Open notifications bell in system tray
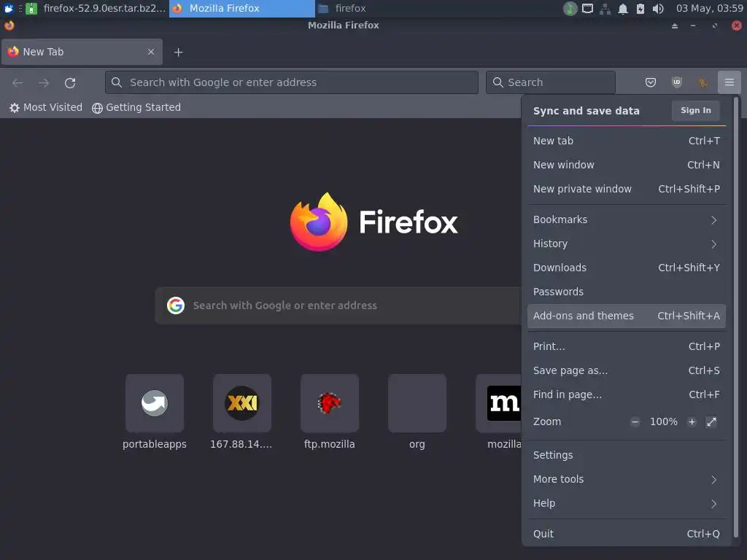This screenshot has width=747, height=560. pyautogui.click(x=623, y=9)
